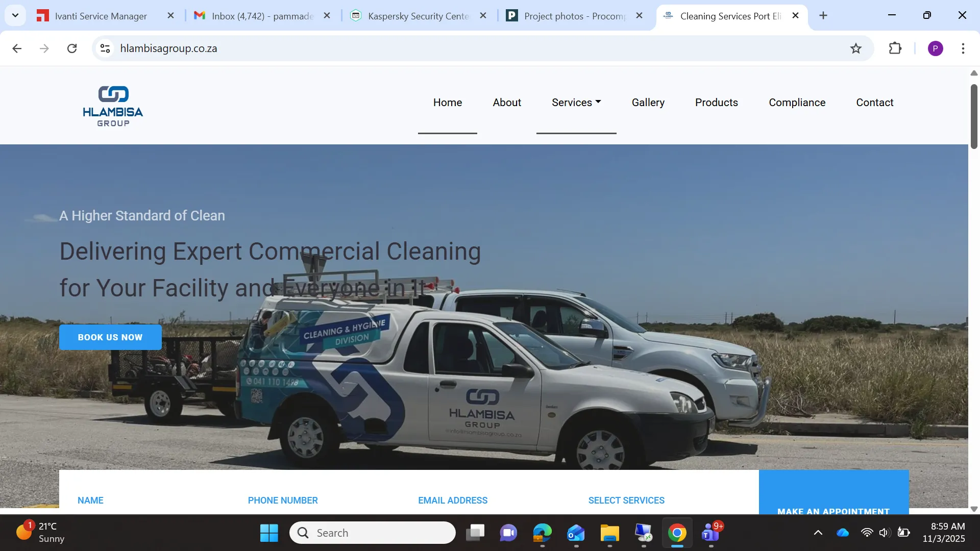Switch to the Kaspersky Security Center tab
Viewport: 980px width, 551px height.
[x=418, y=16]
